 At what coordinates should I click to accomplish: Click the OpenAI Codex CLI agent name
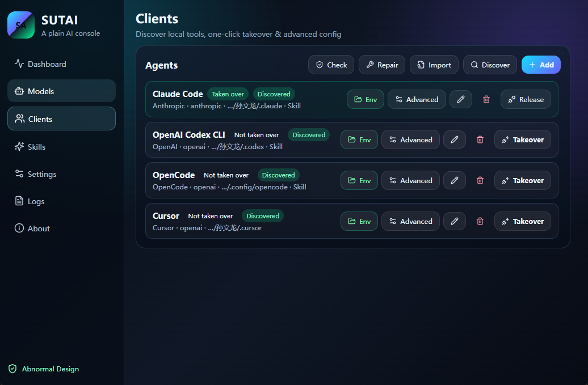188,135
